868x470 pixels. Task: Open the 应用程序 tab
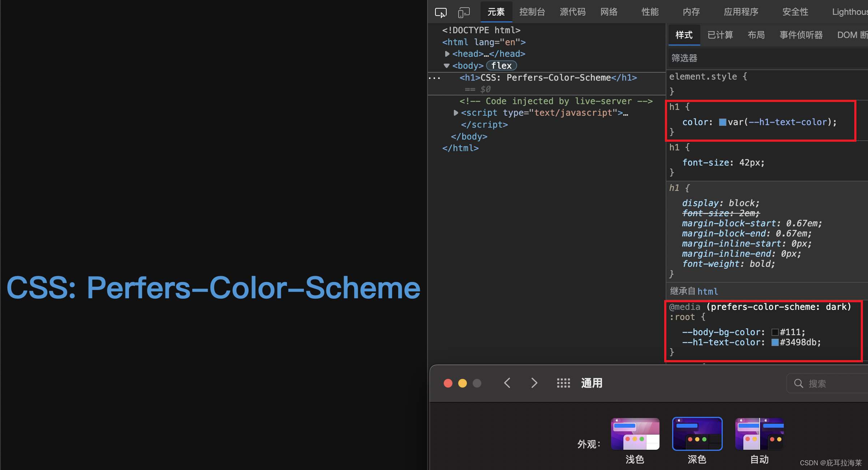[741, 12]
